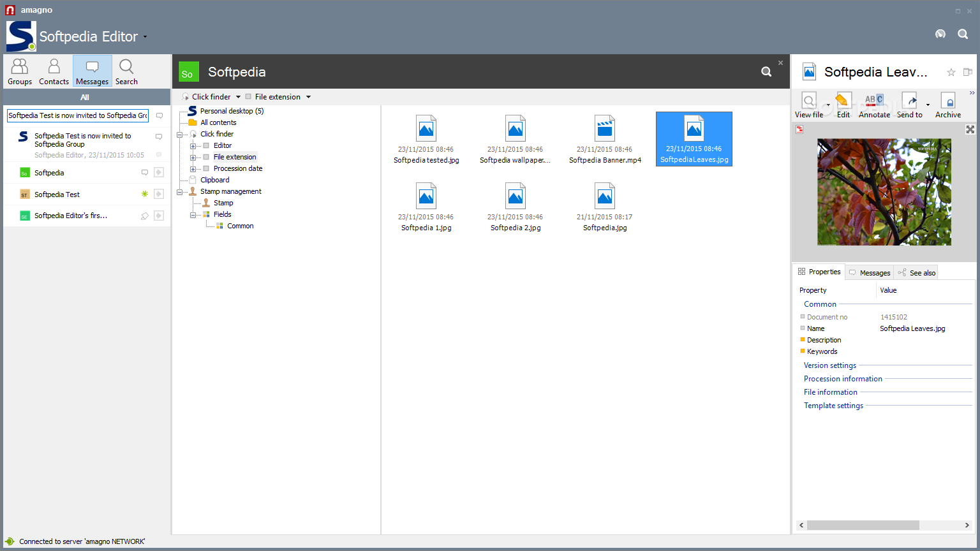Click the global search magnifier in title area

[963, 34]
